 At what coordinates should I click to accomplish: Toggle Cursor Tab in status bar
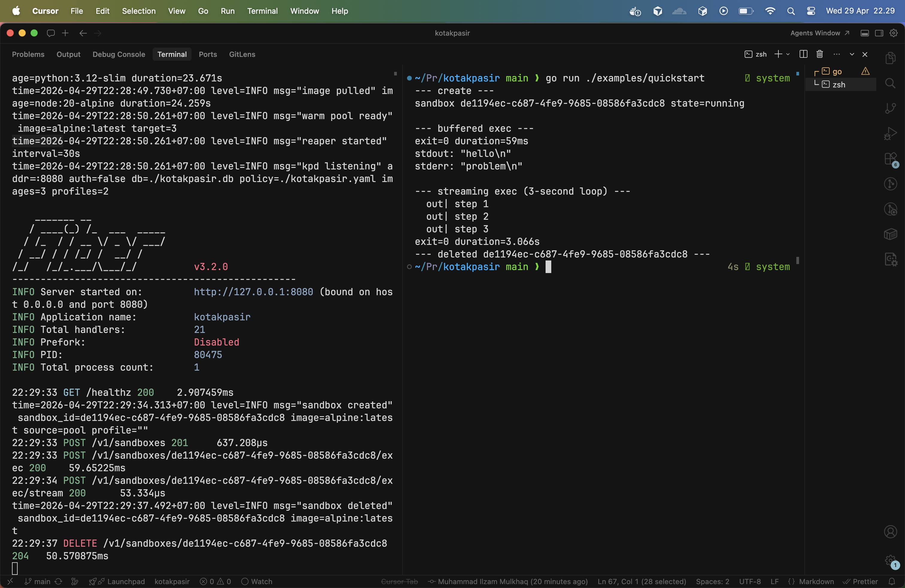coord(399,581)
